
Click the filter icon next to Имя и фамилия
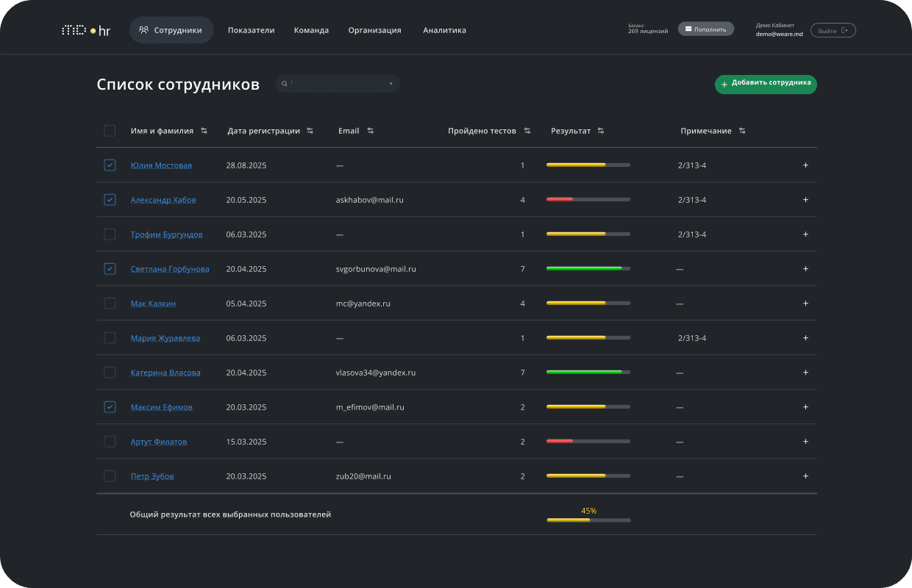click(x=204, y=131)
